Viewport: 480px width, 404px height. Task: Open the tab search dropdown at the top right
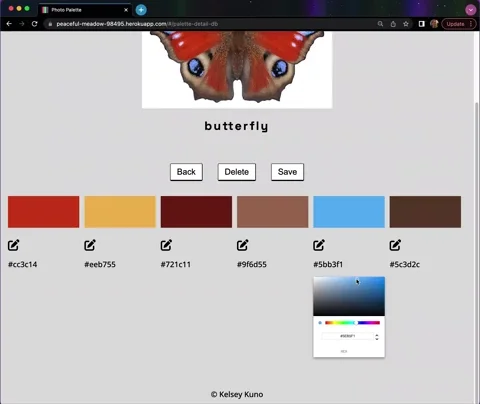tap(470, 10)
